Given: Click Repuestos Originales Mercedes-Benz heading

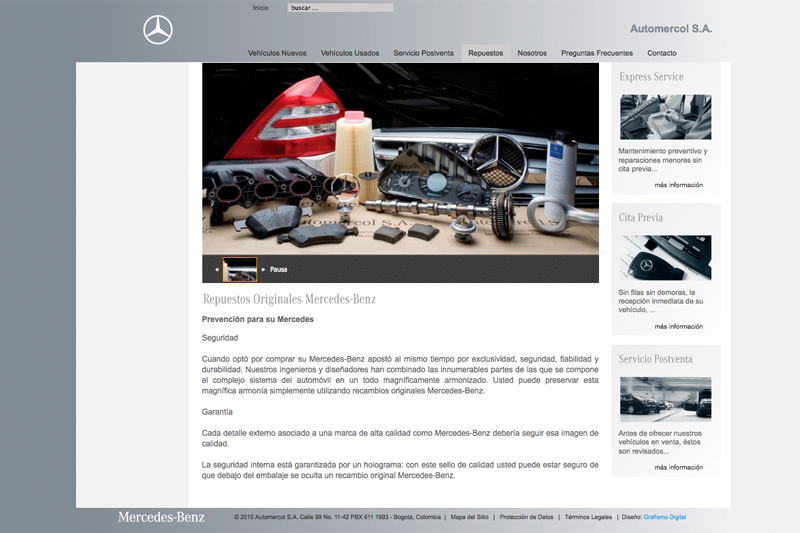Looking at the screenshot, I should pos(289,299).
